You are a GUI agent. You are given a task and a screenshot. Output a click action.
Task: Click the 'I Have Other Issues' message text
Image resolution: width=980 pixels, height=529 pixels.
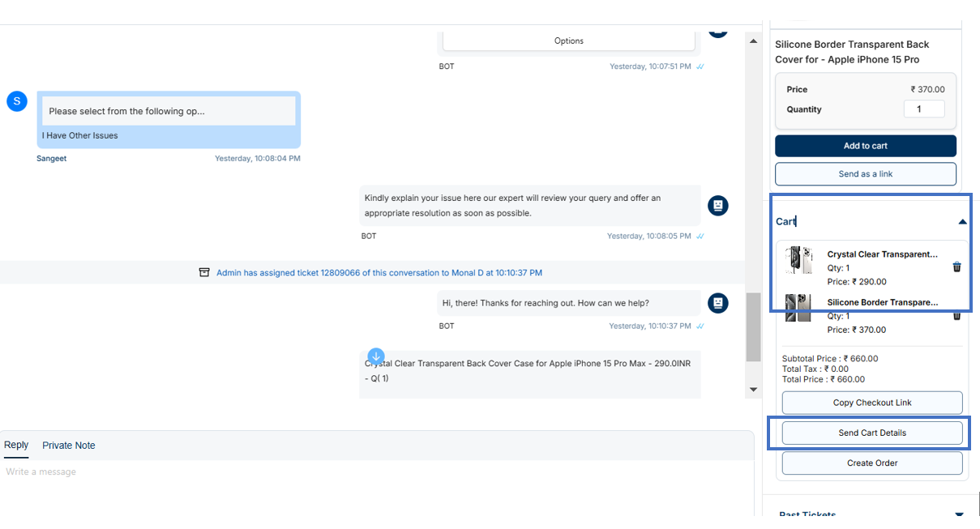tap(80, 135)
